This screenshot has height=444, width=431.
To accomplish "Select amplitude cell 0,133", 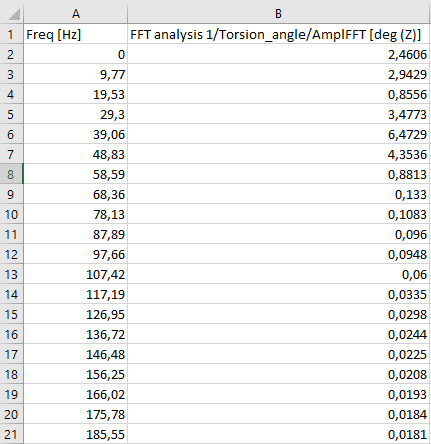I will coord(279,194).
